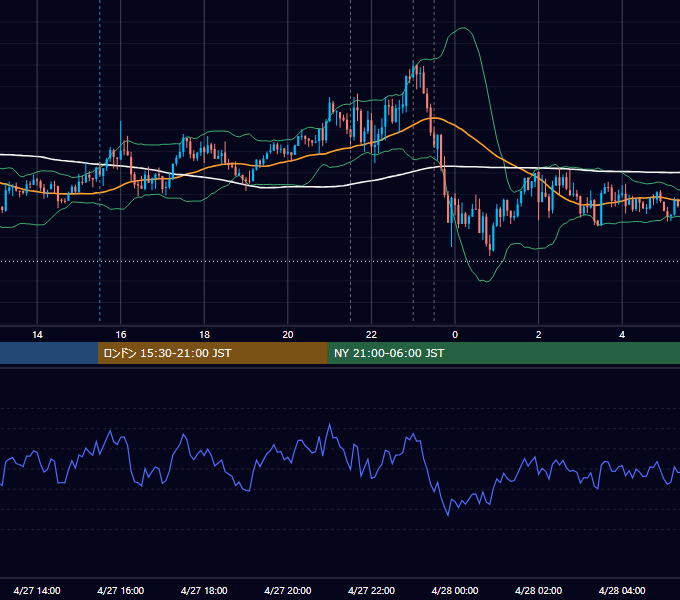
Task: Click the 4/28 04:00 time label
Action: tap(622, 590)
